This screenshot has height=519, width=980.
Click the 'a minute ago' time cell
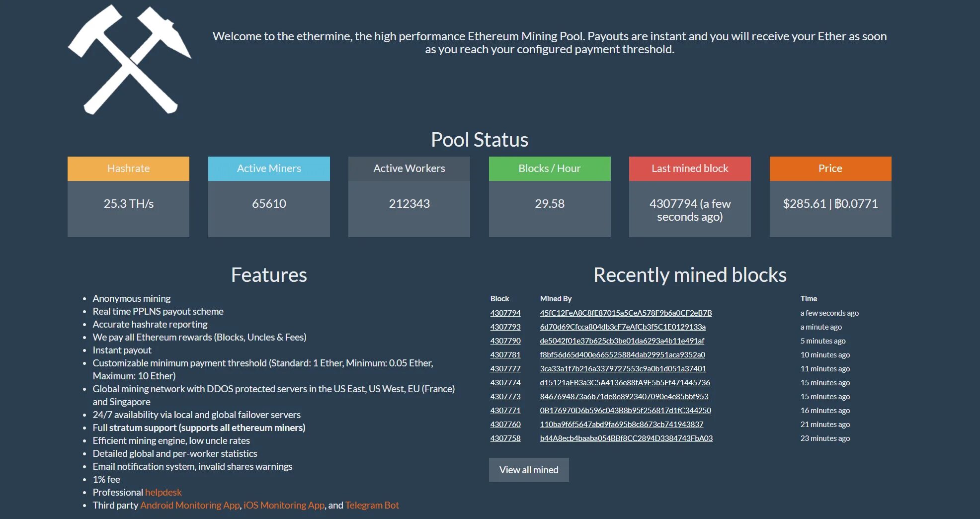point(821,327)
